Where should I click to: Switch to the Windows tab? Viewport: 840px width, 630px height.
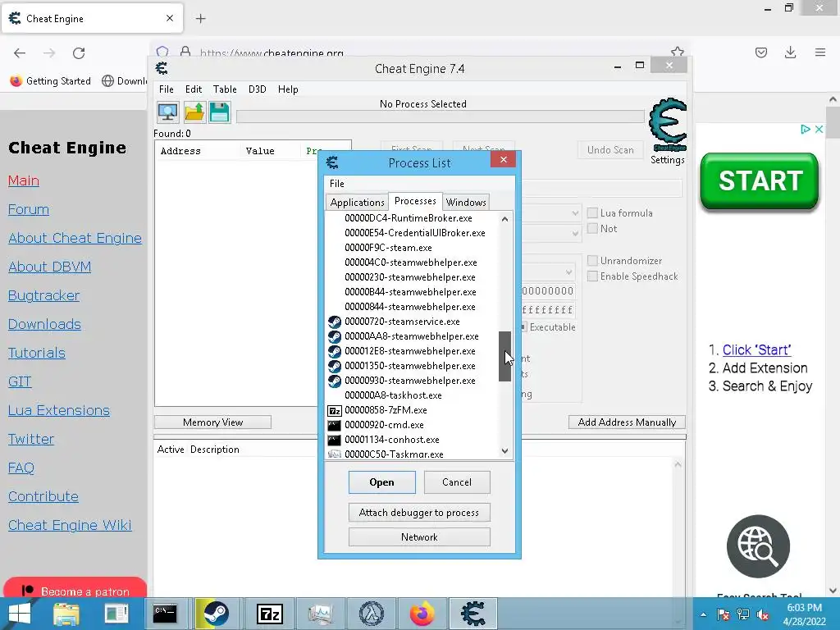coord(466,203)
